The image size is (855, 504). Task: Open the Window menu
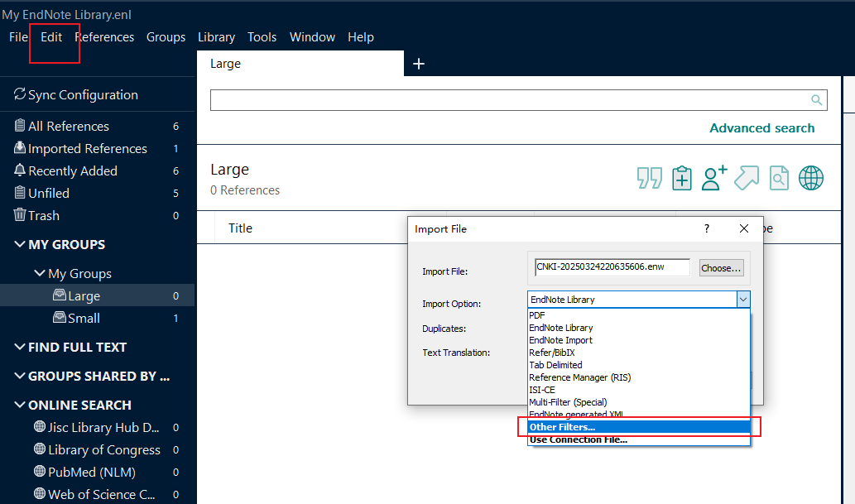point(312,37)
